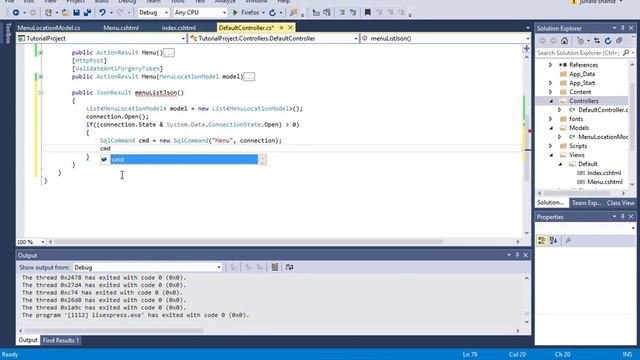The height and width of the screenshot is (360, 640).
Task: Open the Firefox browser selection dropdown arrow
Action: point(263,13)
